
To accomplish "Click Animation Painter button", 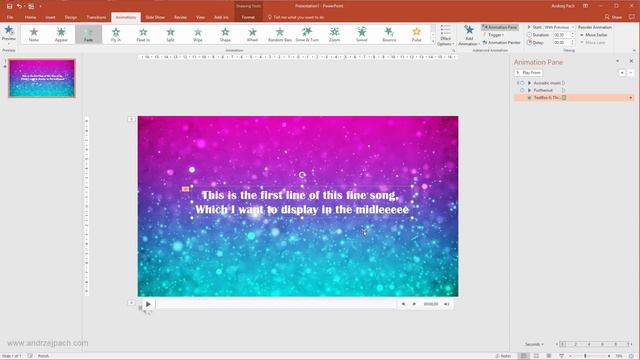I will (501, 42).
